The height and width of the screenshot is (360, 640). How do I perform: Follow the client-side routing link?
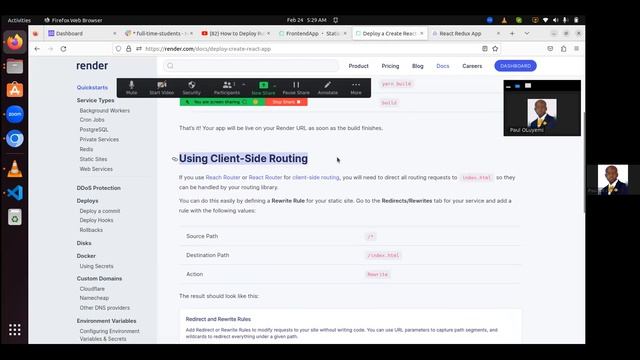(x=316, y=178)
